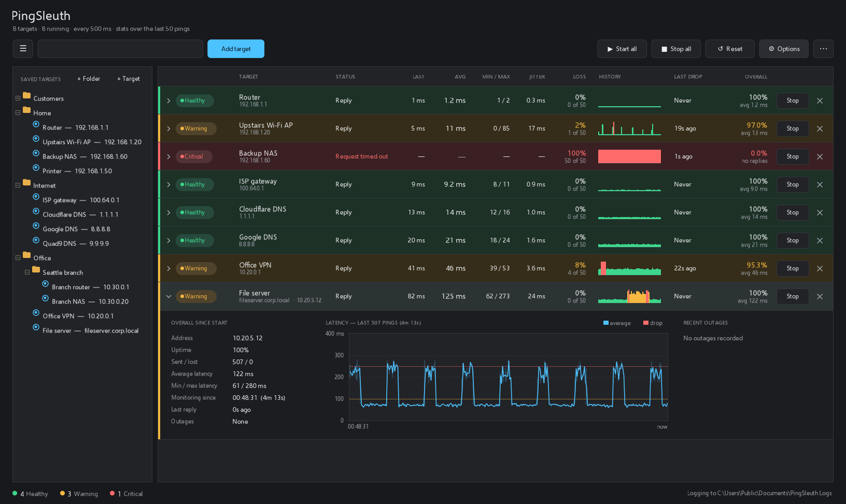Stop pinging the File server
The width and height of the screenshot is (846, 504).
(x=793, y=296)
